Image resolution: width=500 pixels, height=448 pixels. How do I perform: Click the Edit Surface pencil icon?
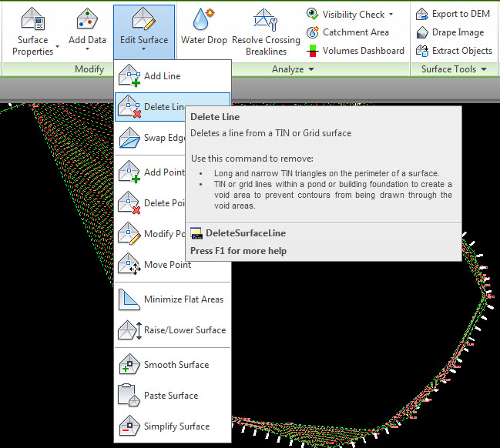(x=144, y=19)
